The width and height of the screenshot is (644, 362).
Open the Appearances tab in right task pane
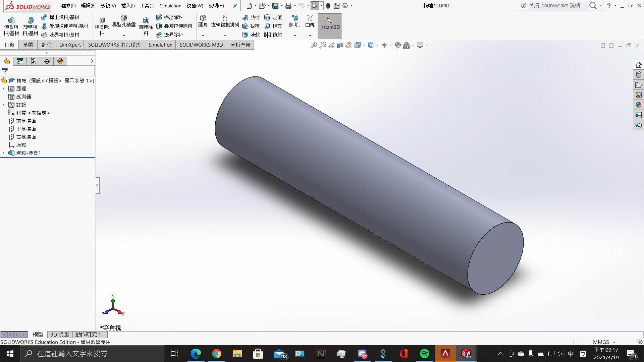tap(638, 105)
